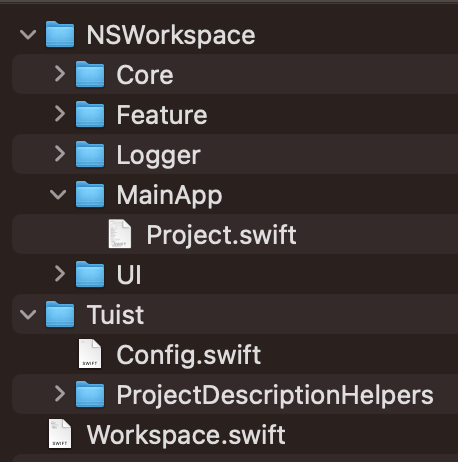Expand the Core folder chevron
The width and height of the screenshot is (458, 462).
60,74
